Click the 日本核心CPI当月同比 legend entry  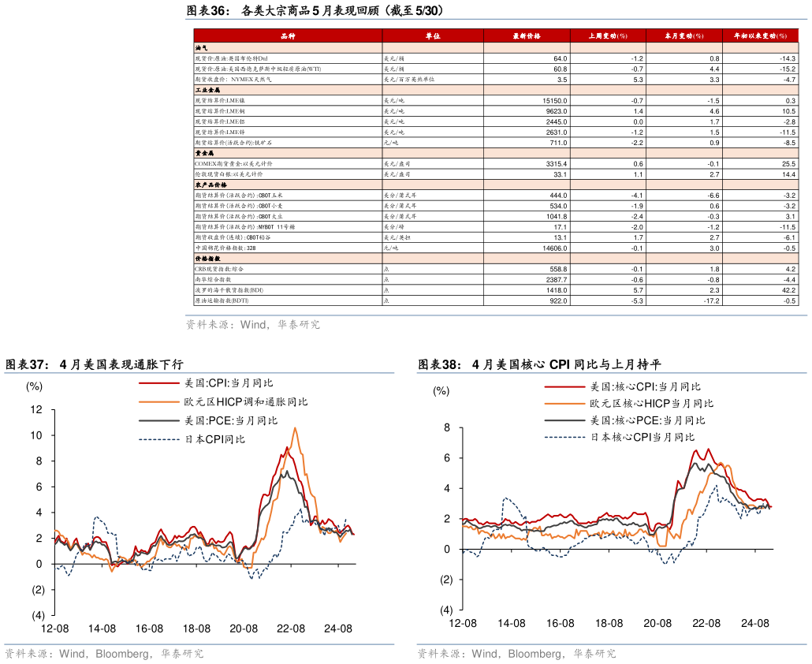tap(643, 438)
